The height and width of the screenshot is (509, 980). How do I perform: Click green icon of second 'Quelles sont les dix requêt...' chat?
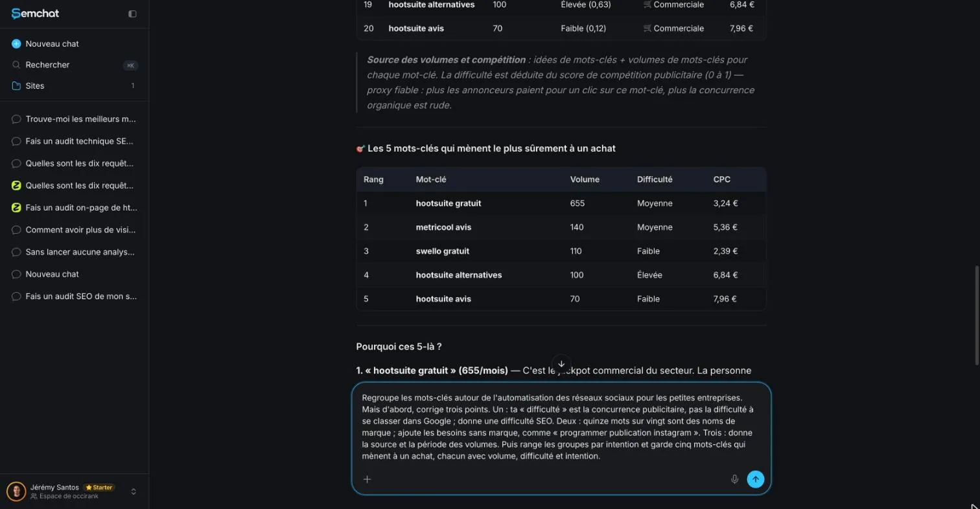click(16, 185)
